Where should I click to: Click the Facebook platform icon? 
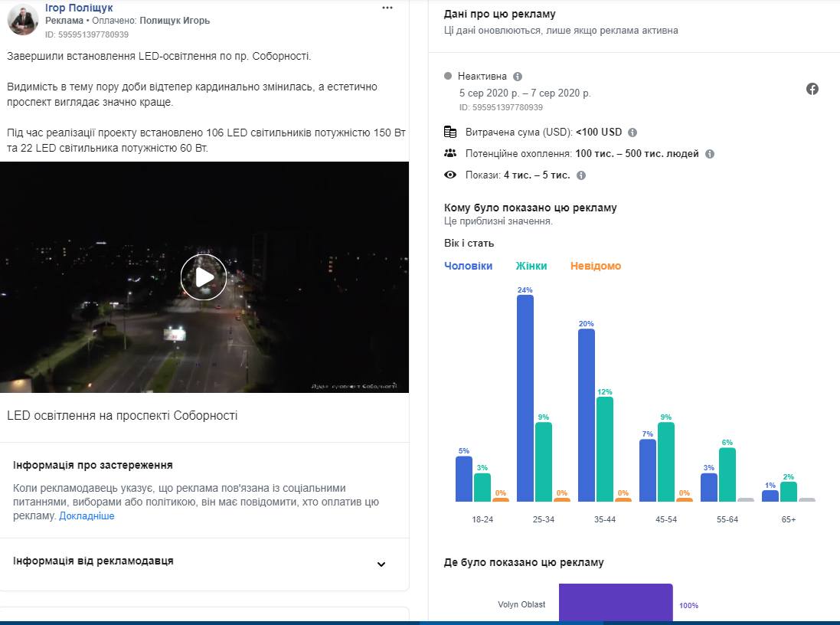point(812,89)
